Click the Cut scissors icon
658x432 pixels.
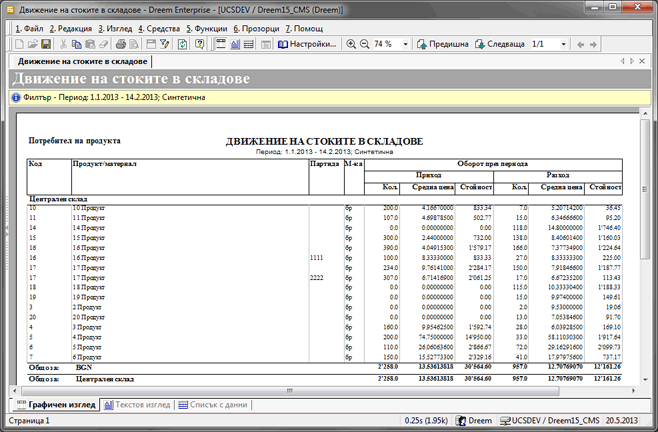(x=63, y=44)
